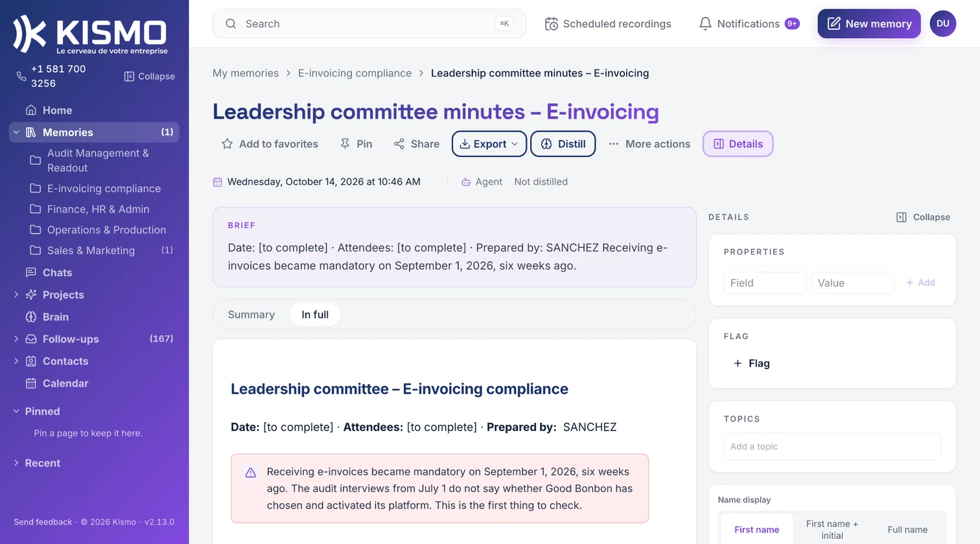Image resolution: width=980 pixels, height=544 pixels.
Task: Collapse the Details panel on the right
Action: (x=923, y=217)
